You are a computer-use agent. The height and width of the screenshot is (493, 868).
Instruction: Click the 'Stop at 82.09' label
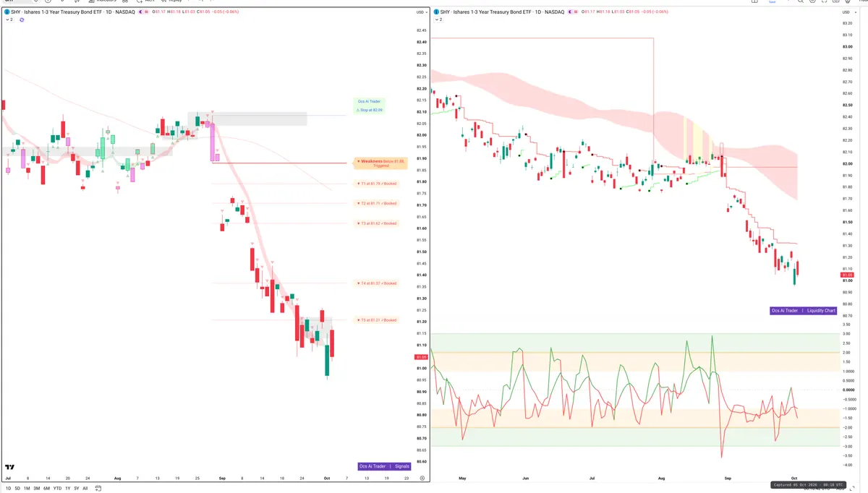coord(370,110)
